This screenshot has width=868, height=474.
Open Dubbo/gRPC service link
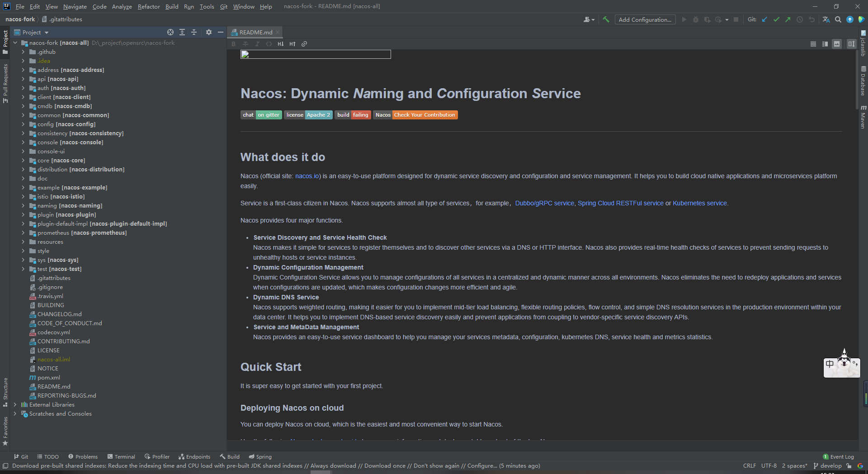coord(544,203)
